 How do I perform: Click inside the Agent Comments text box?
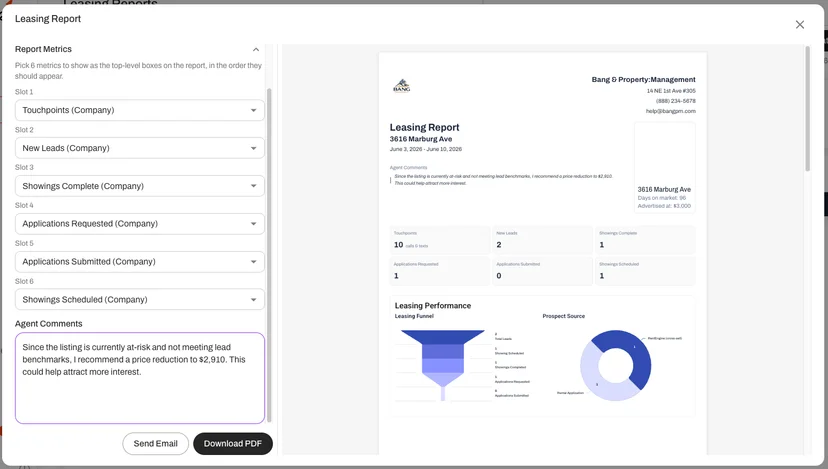pyautogui.click(x=139, y=378)
